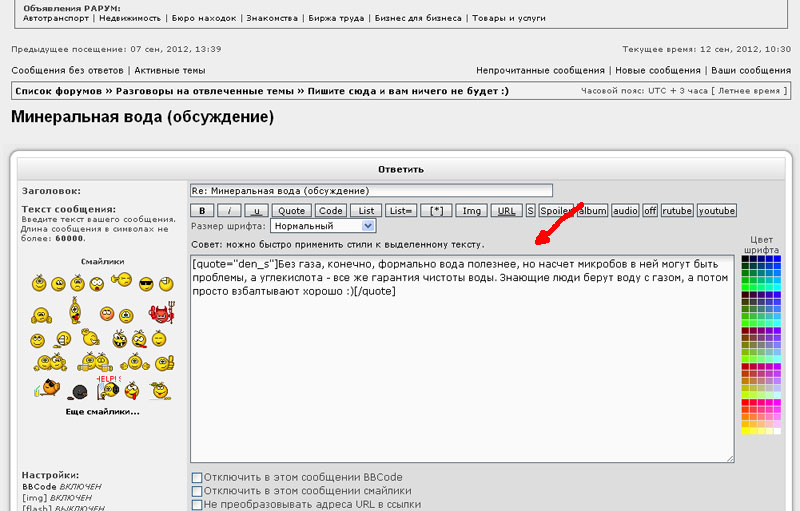
Task: Click the message subject input field
Action: pos(370,190)
